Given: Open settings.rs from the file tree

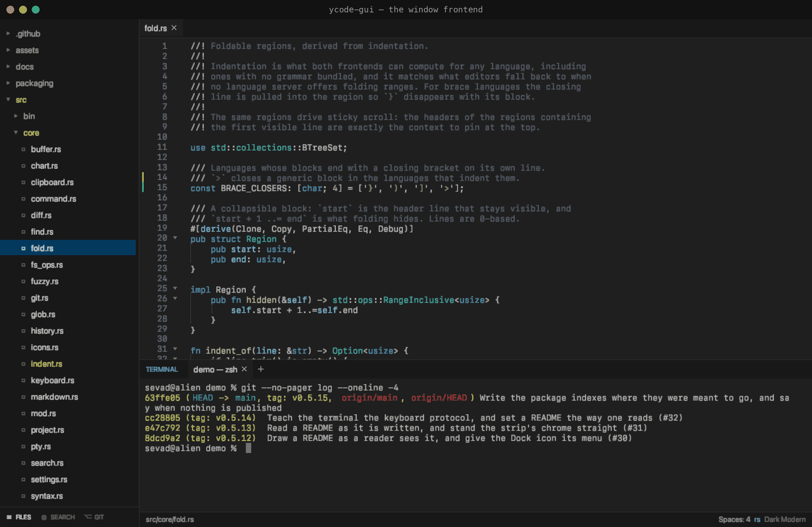Looking at the screenshot, I should [x=49, y=480].
